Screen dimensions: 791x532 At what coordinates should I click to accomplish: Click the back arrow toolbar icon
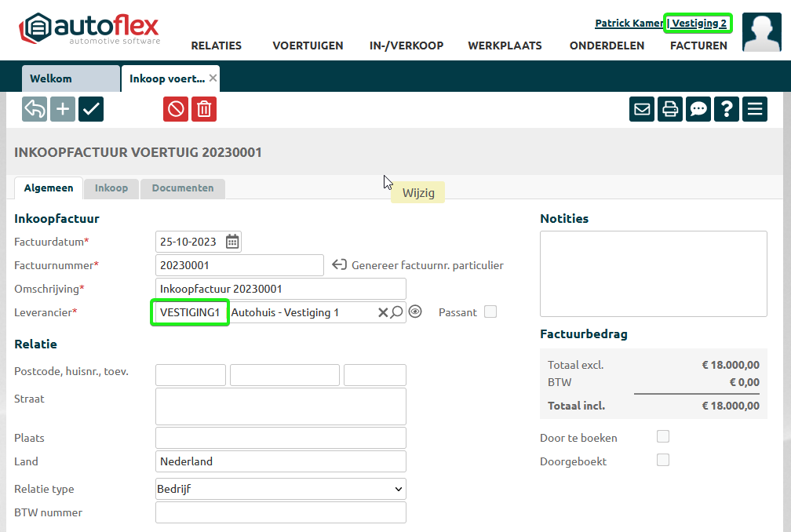pyautogui.click(x=35, y=109)
